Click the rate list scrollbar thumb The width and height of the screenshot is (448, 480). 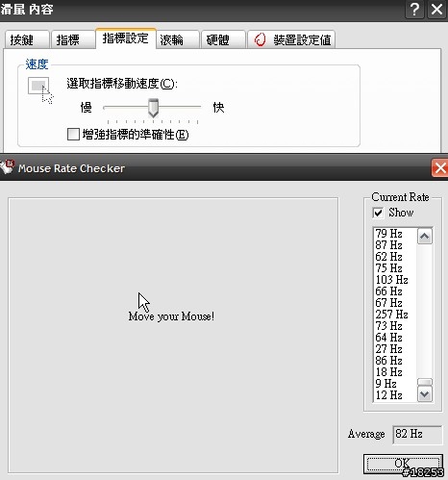[x=425, y=382]
